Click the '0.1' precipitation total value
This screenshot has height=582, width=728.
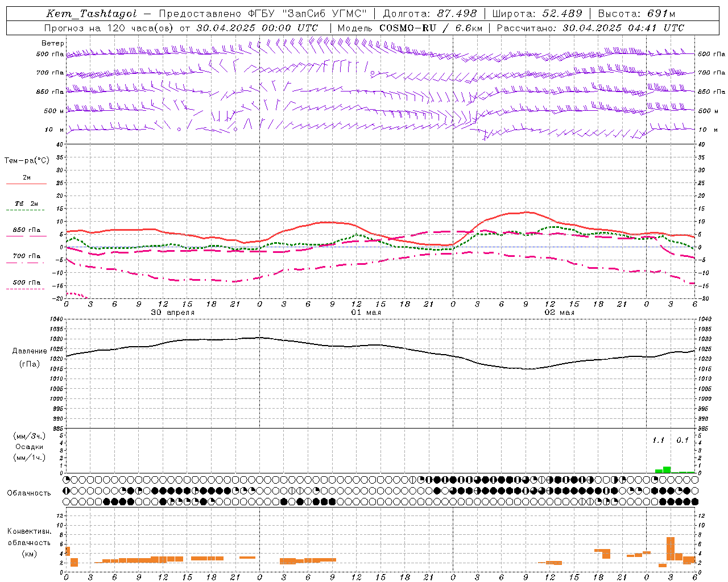[682, 440]
